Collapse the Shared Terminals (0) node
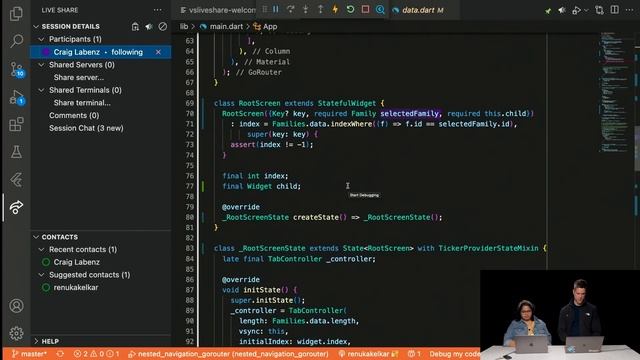The image size is (640, 360). coord(41,90)
